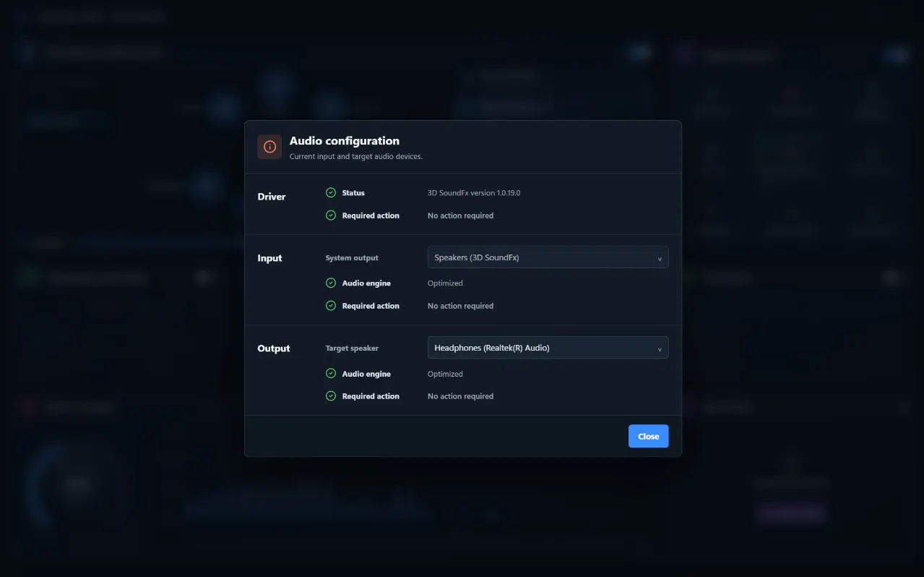Screen dimensions: 924x577
Task: Click "Required action" label in the Input section
Action: coord(371,306)
